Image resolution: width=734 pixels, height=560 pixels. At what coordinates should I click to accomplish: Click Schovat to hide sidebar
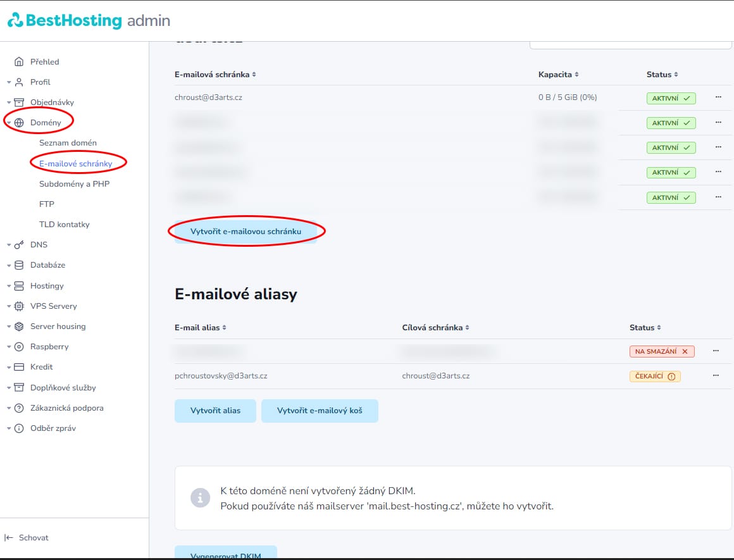point(34,537)
